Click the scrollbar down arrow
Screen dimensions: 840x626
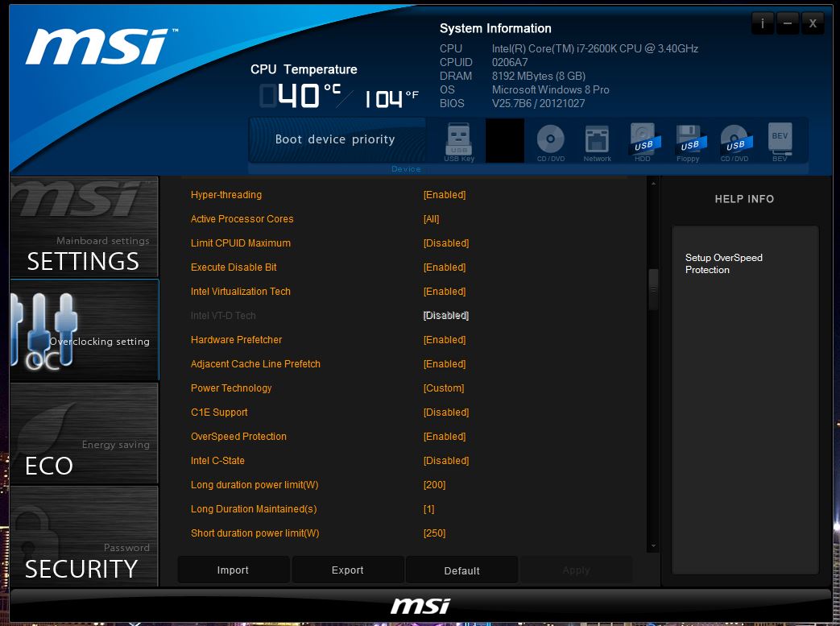click(653, 546)
